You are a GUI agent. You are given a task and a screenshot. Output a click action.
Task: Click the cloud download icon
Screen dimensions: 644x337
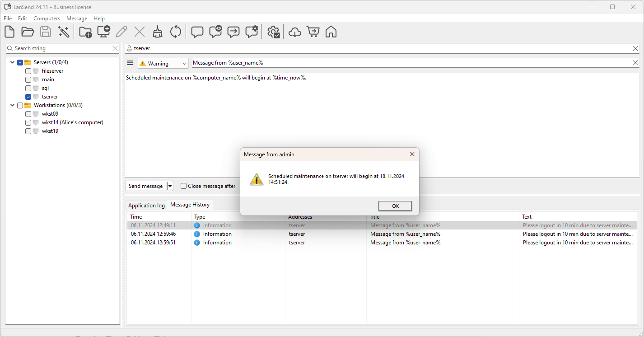pyautogui.click(x=294, y=32)
